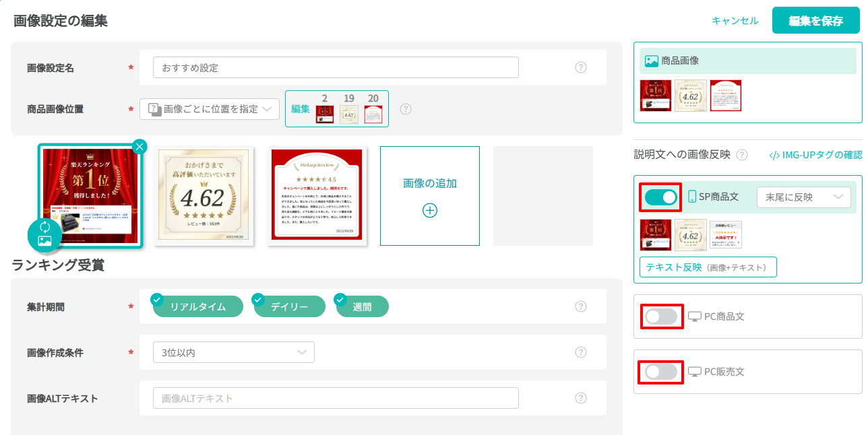Click the help icon in 画像作成条件 row
Image resolution: width=868 pixels, height=435 pixels.
point(581,352)
